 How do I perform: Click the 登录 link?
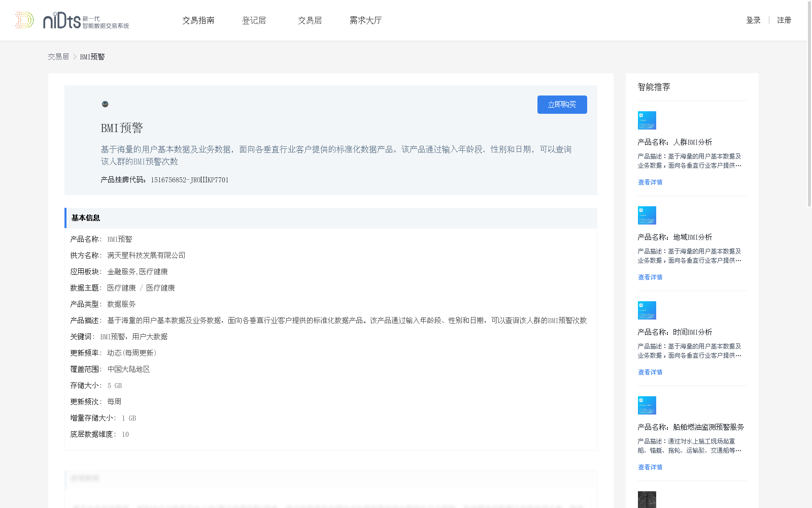(753, 20)
